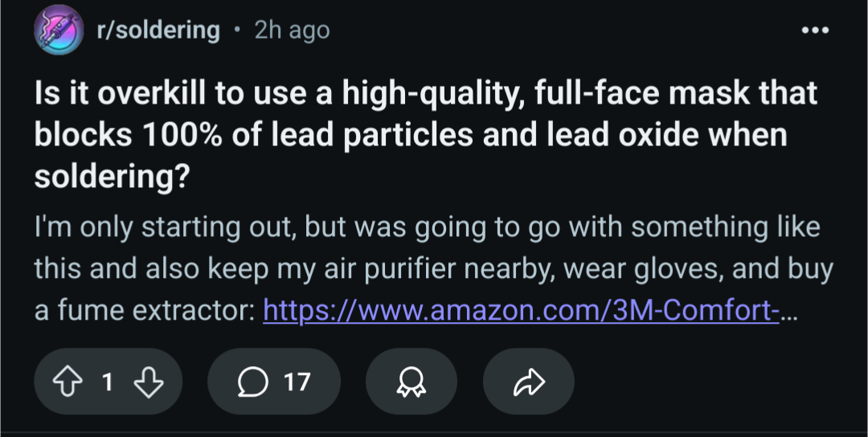Click the '2h ago' timestamp
The image size is (868, 437).
point(292,31)
